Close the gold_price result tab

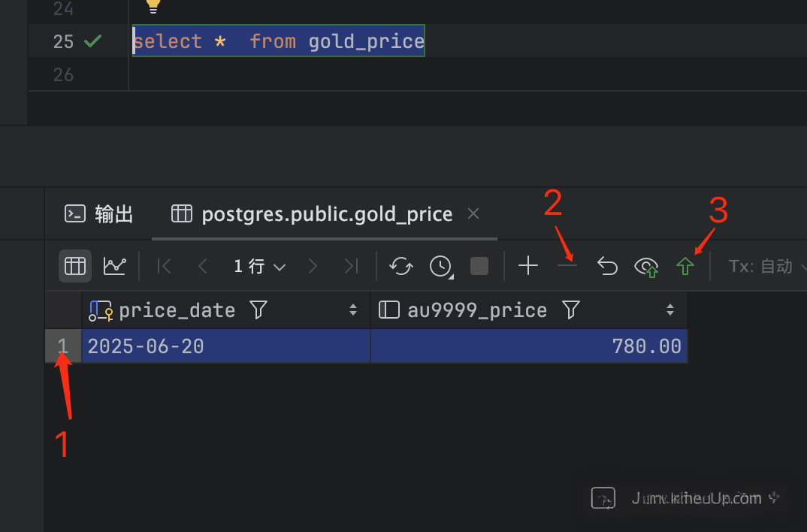tap(473, 214)
